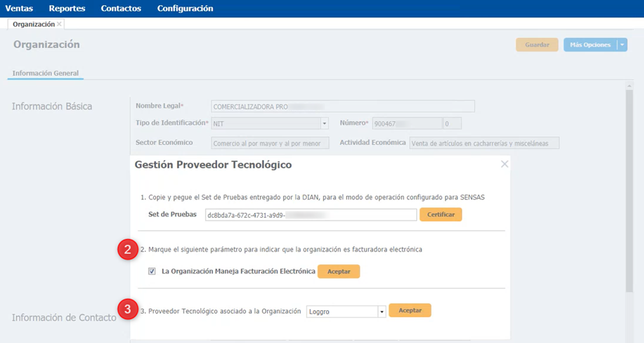644x343 pixels.
Task: Click the red step 3 marker
Action: coord(128,309)
